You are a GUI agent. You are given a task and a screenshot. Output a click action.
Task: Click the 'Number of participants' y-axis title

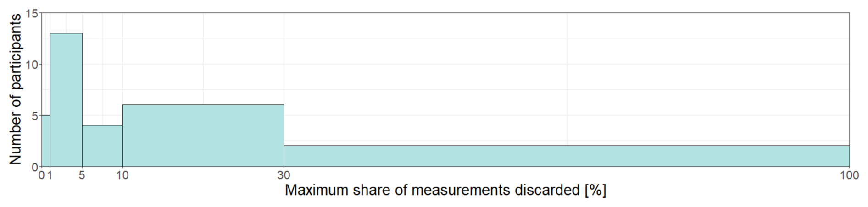[x=15, y=89]
